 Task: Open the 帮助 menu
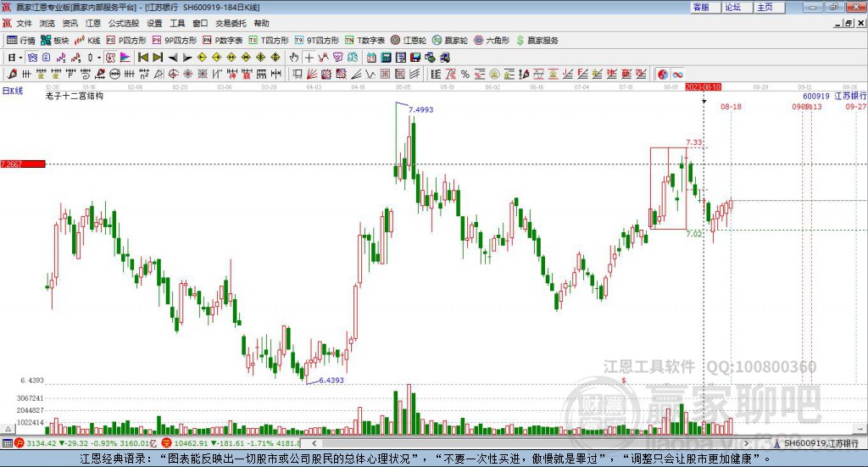click(261, 23)
